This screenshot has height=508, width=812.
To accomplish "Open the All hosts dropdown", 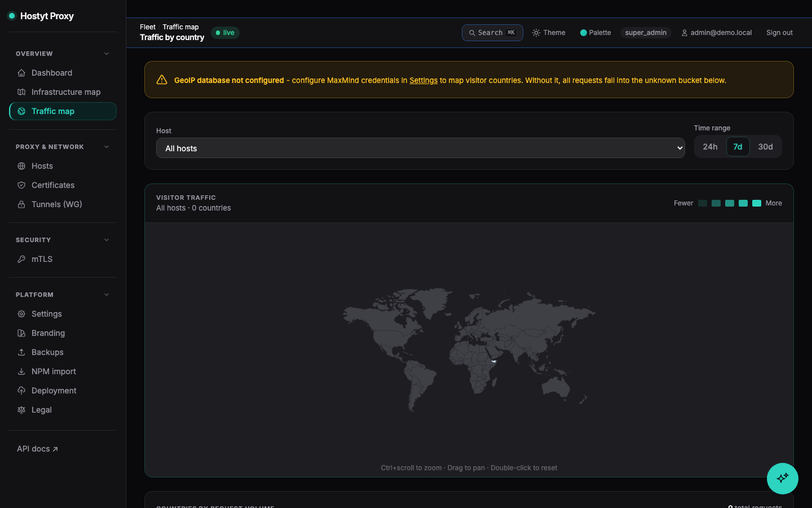I will pos(421,148).
